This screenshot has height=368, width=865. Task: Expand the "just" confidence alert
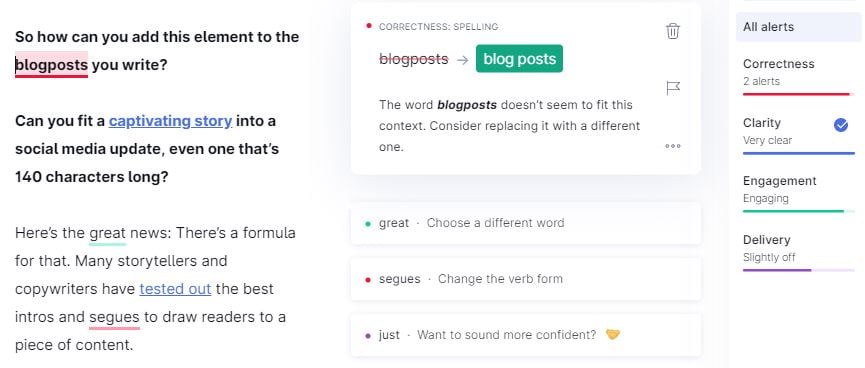click(x=526, y=334)
